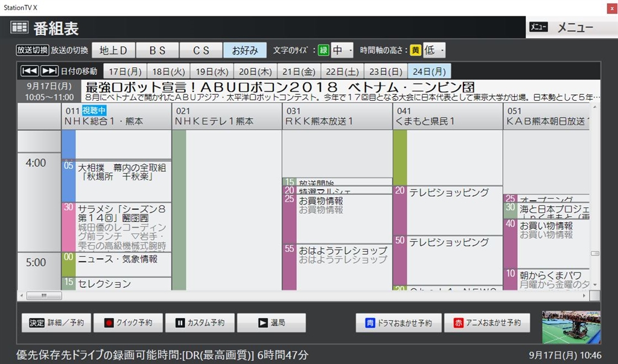Select KAB program お買い物情報 at 40
The width and height of the screenshot is (618, 364).
point(547,244)
